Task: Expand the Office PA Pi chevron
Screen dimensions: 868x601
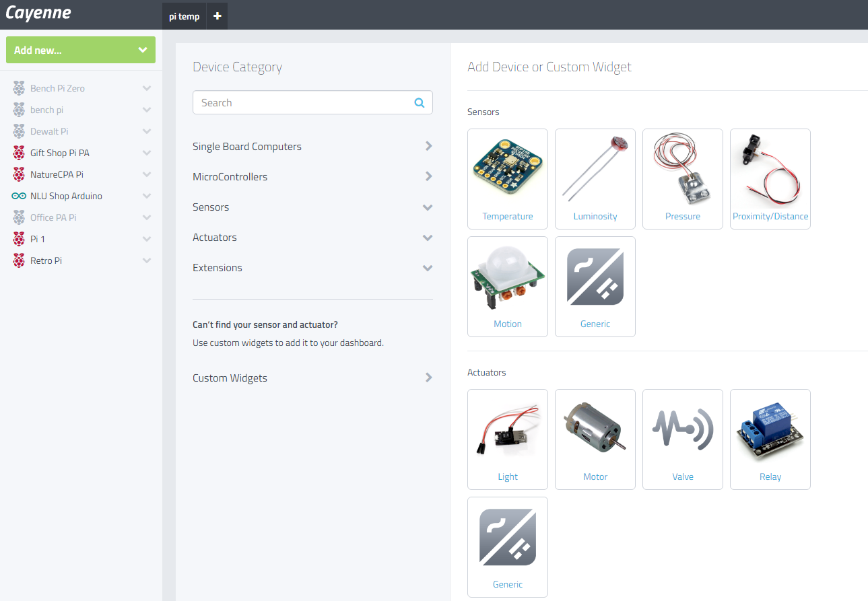Action: pyautogui.click(x=147, y=217)
